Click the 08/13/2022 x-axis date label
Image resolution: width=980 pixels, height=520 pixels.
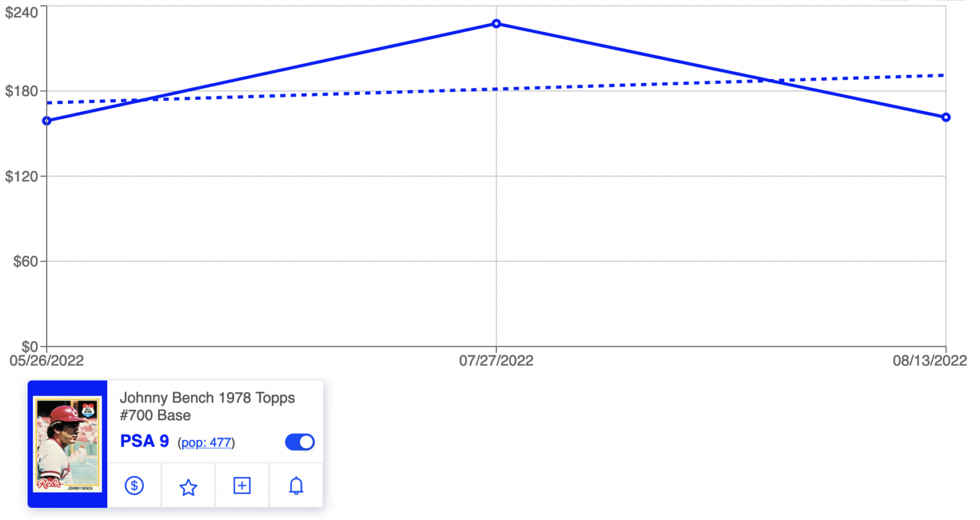pos(929,361)
